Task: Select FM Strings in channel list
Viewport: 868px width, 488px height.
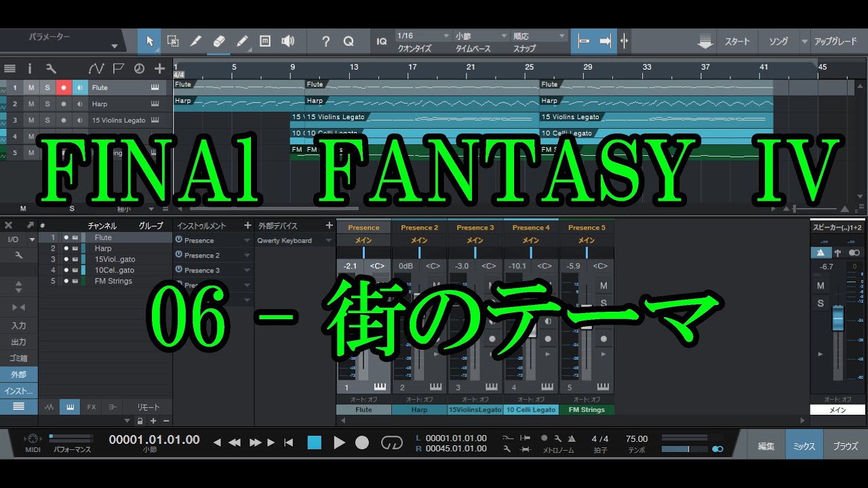Action: [x=105, y=281]
